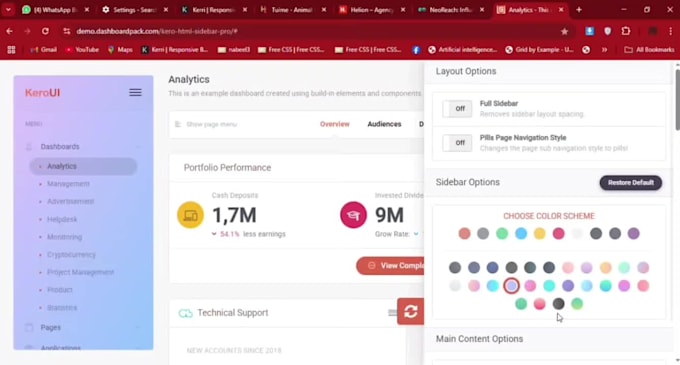Screen dimensions: 680x365
Task: Click the View Complete button
Action: pos(391,266)
